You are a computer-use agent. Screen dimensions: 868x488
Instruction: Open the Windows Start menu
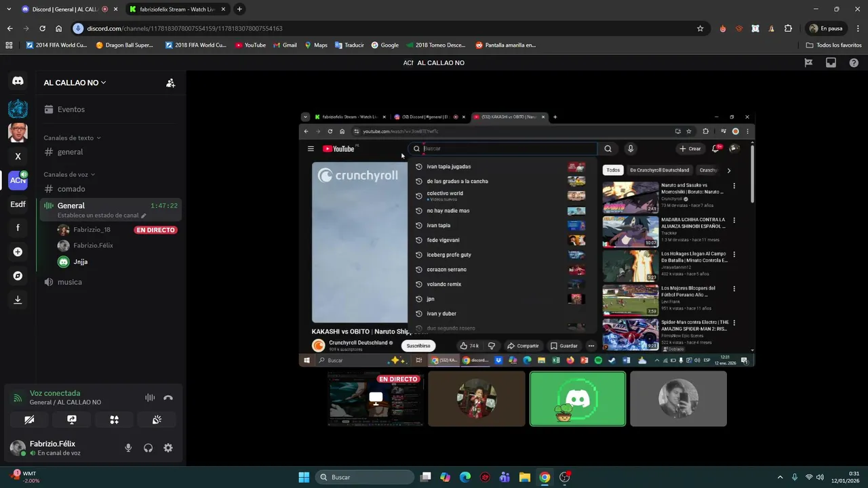click(304, 477)
